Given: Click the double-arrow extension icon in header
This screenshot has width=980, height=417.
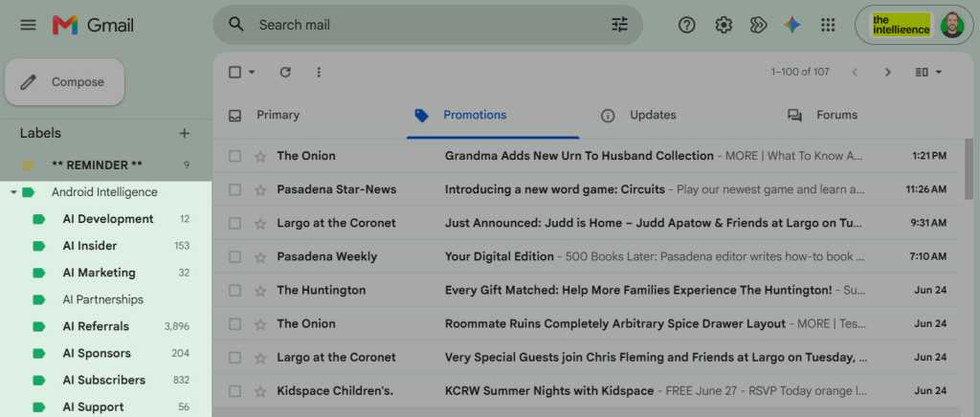Looking at the screenshot, I should tap(758, 25).
